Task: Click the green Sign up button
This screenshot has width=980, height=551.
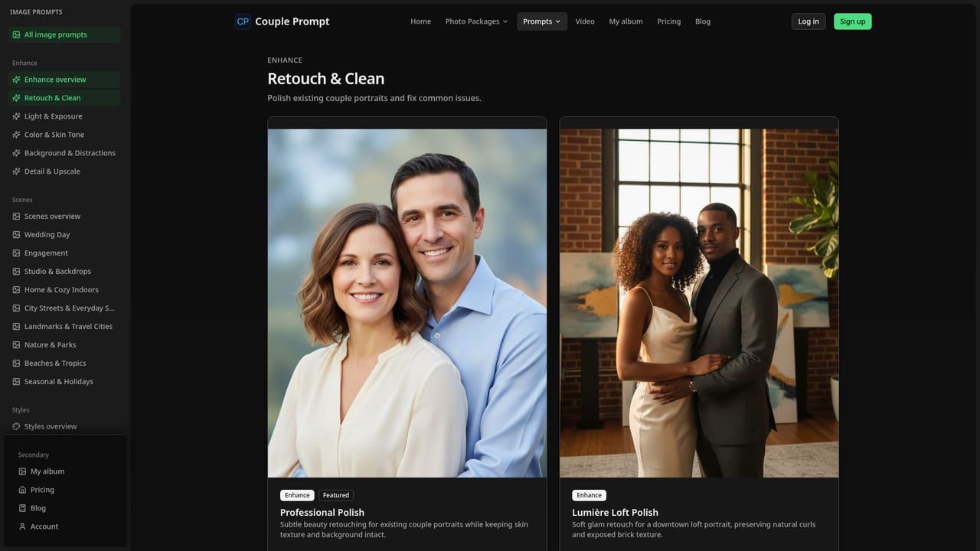Action: tap(853, 21)
